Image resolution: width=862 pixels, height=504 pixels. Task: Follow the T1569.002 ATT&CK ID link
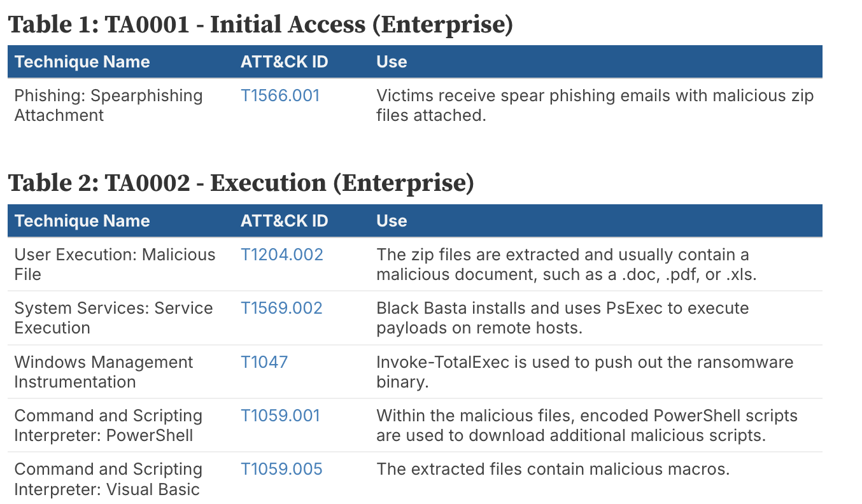281,308
